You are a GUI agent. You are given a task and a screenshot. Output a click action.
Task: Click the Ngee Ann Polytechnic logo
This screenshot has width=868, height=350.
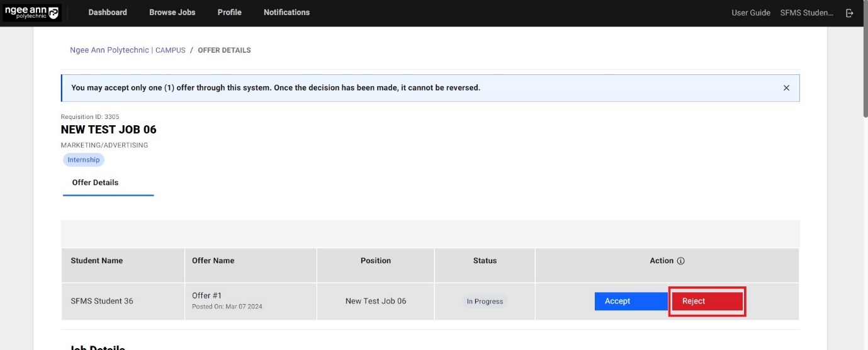point(31,13)
